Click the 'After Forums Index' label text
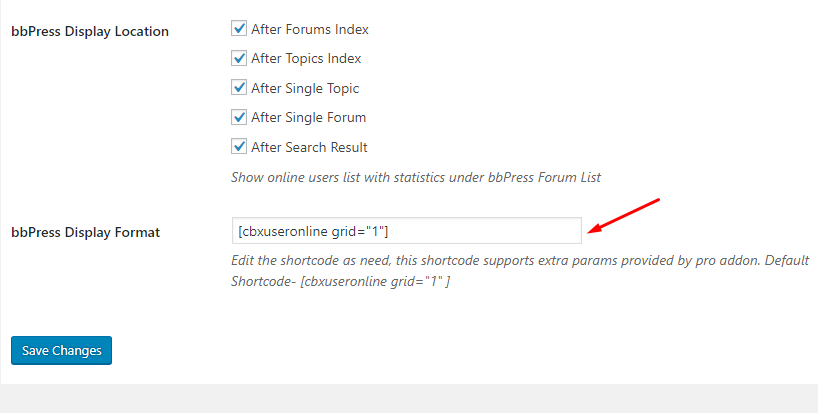818x413 pixels. 310,29
